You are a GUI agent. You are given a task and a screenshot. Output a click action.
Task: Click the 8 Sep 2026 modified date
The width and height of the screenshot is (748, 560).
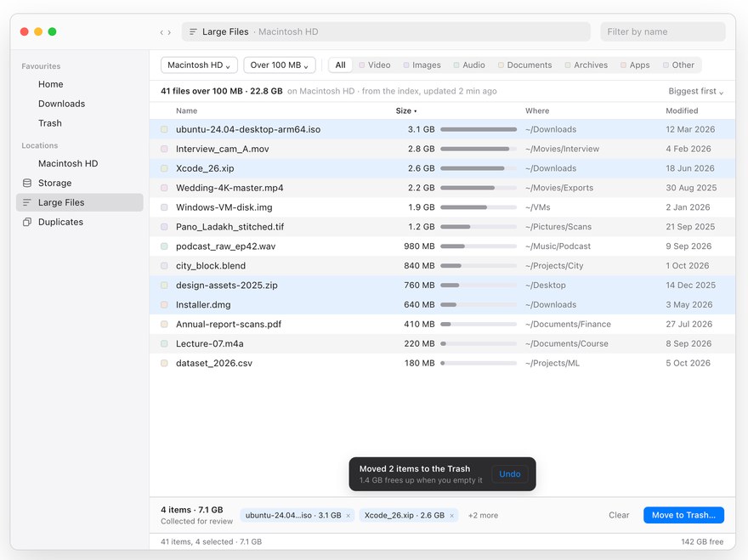point(688,344)
